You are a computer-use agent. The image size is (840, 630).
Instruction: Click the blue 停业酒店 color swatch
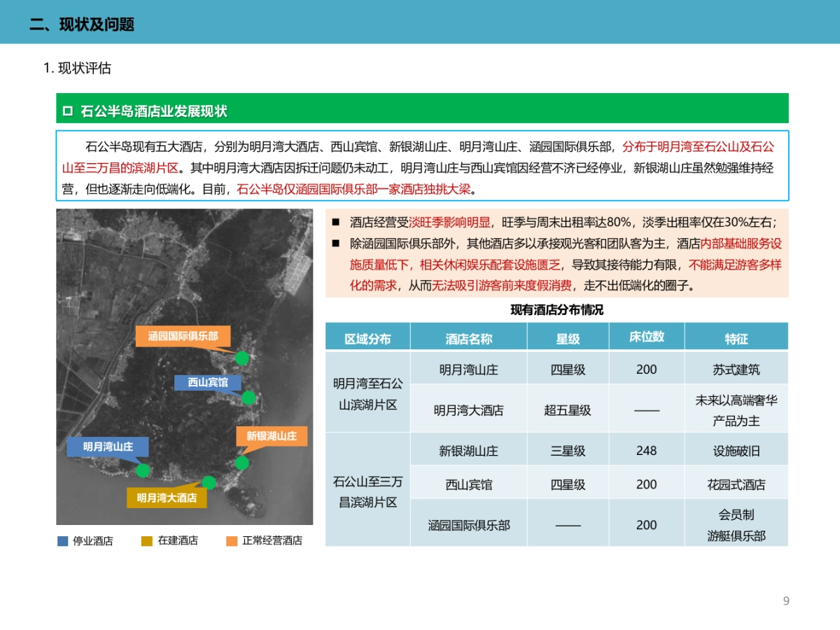point(62,540)
